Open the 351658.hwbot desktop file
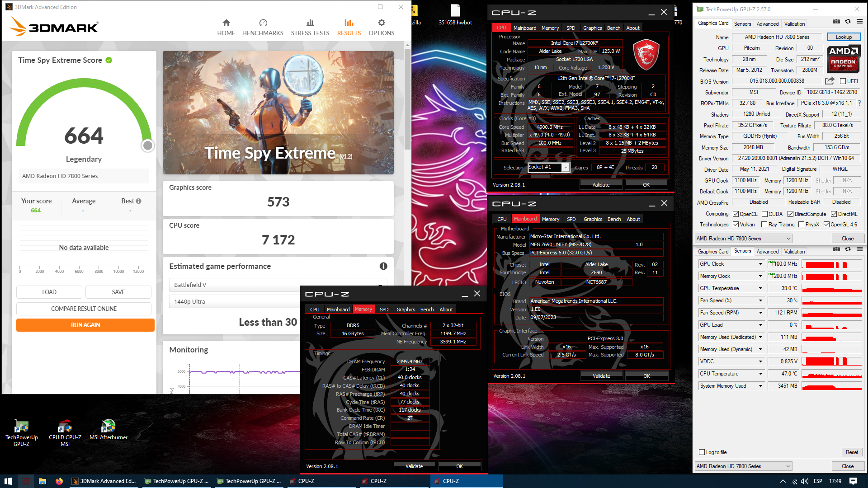Viewport: 868px width, 488px height. (455, 15)
